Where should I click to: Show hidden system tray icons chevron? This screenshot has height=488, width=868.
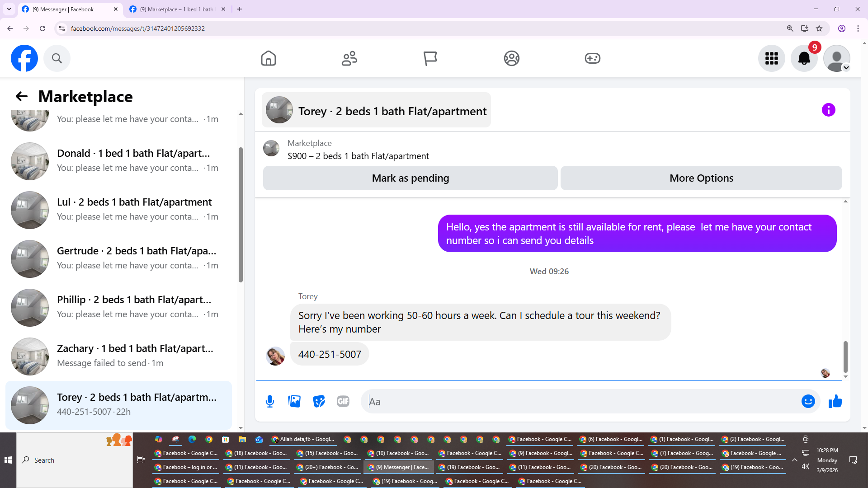pos(794,460)
